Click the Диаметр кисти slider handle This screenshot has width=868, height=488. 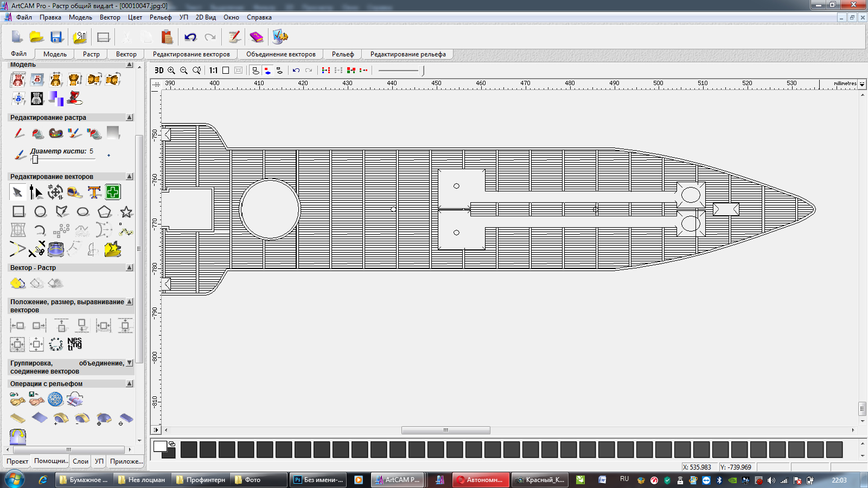coord(35,159)
